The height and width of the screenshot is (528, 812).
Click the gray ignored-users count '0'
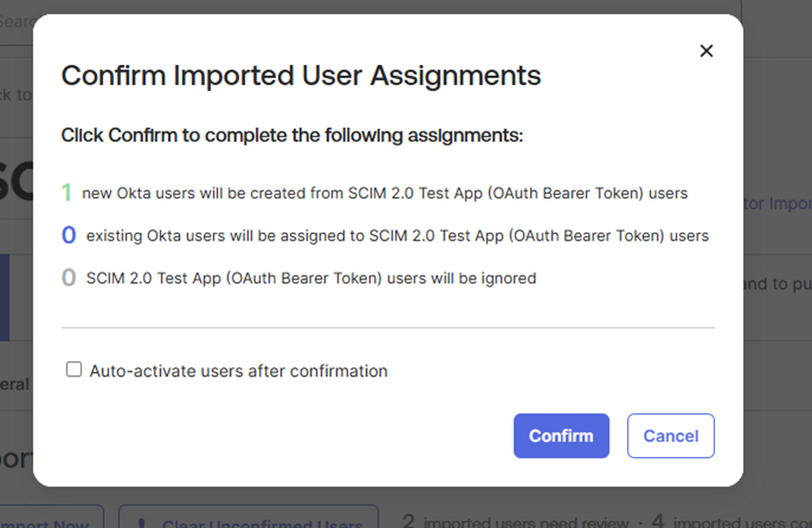coord(69,278)
